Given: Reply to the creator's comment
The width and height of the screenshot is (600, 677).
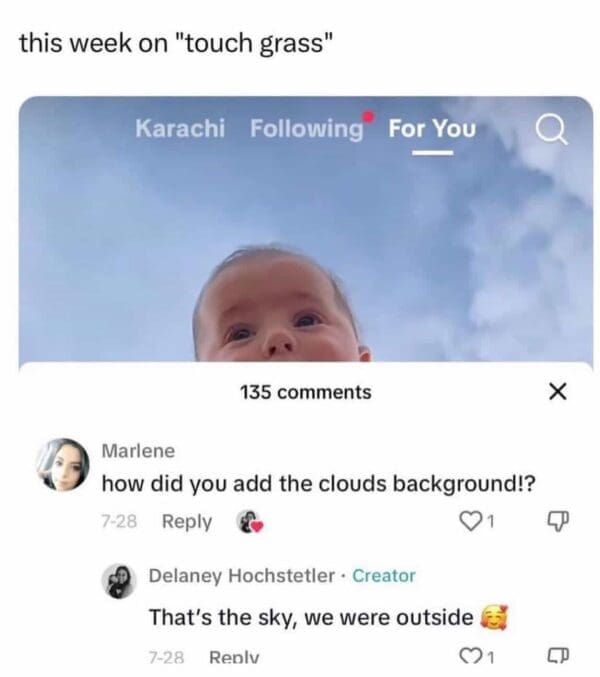Looking at the screenshot, I should click(234, 657).
